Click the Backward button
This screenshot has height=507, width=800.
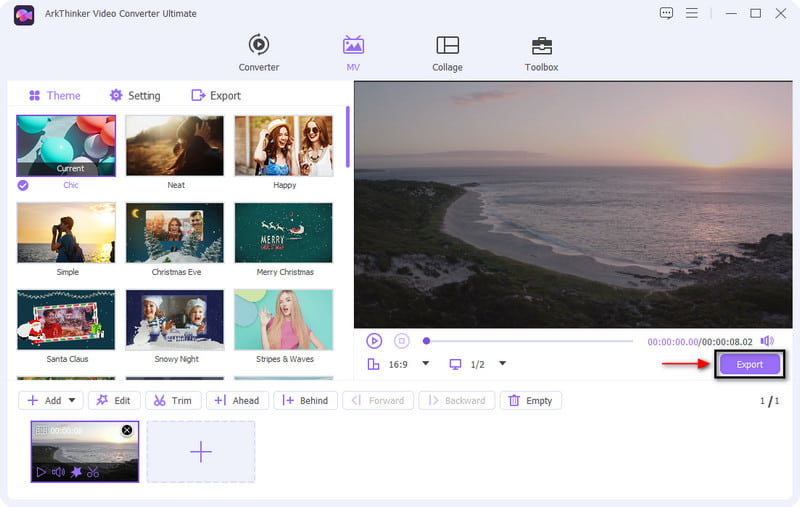point(457,400)
